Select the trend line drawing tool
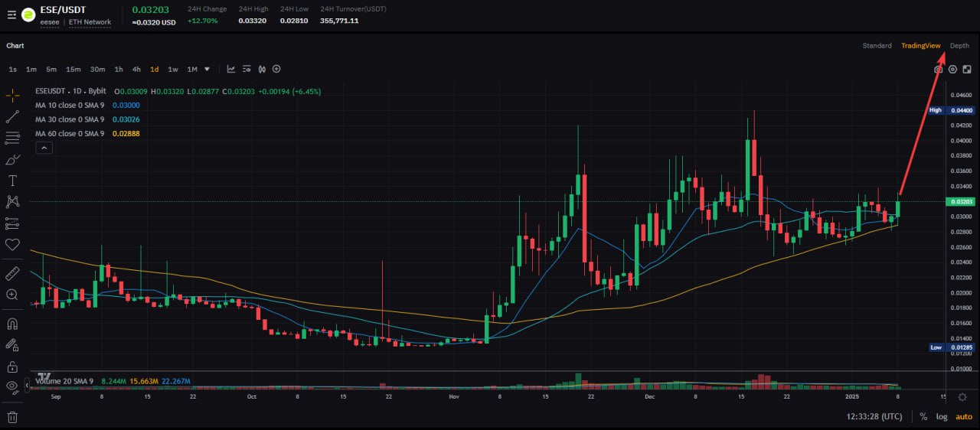 12,117
